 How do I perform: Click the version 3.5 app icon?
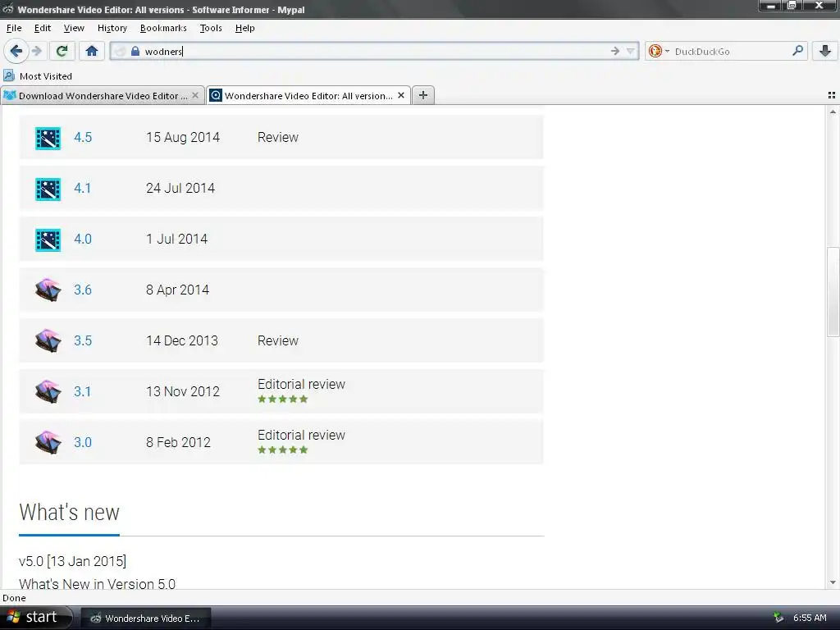click(48, 340)
